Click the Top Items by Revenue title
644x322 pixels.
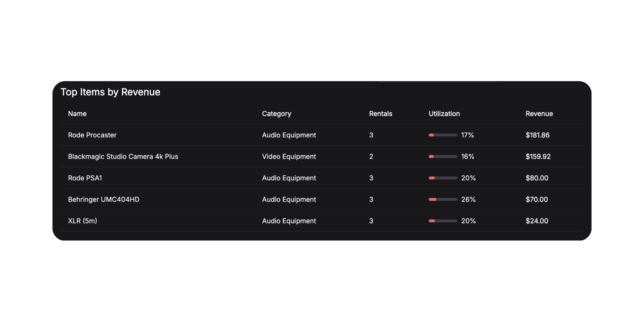[x=111, y=92]
